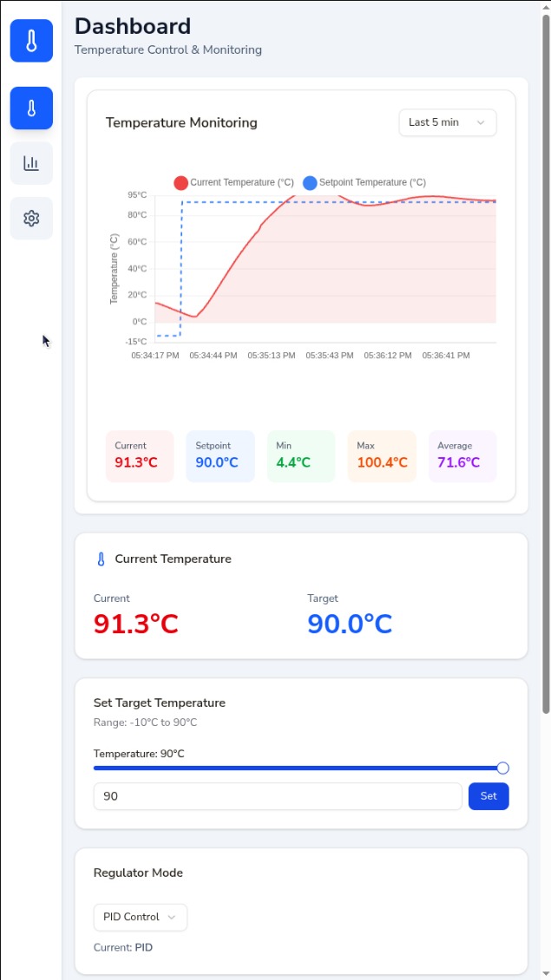Click the Range: -10°C to 90°C text
This screenshot has height=980, width=551.
click(145, 722)
